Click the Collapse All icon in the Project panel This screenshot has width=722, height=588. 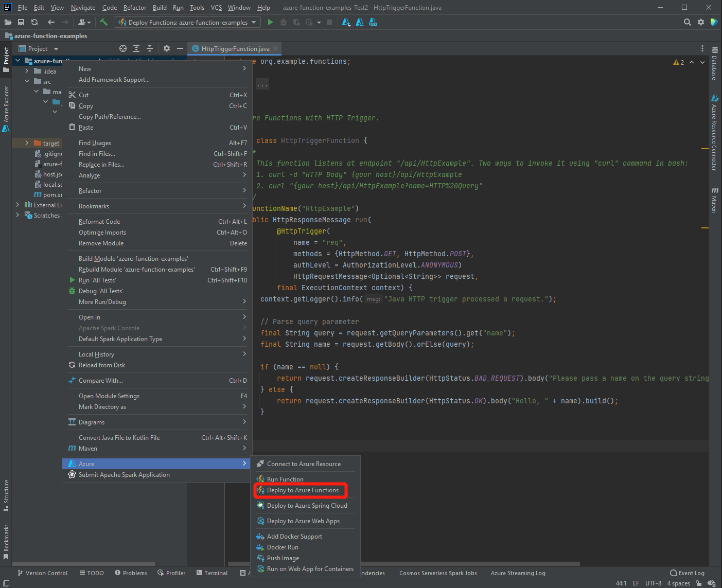point(150,48)
